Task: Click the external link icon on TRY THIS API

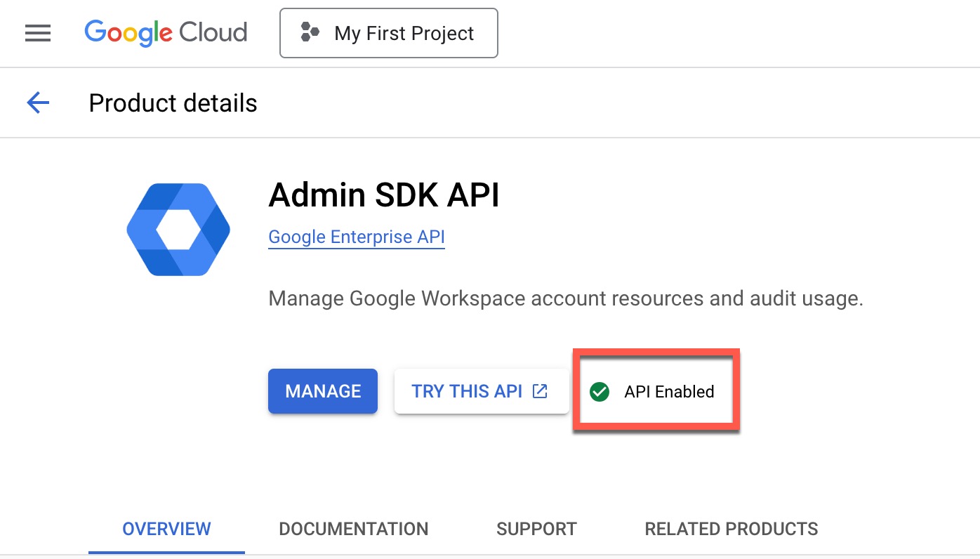Action: (539, 391)
